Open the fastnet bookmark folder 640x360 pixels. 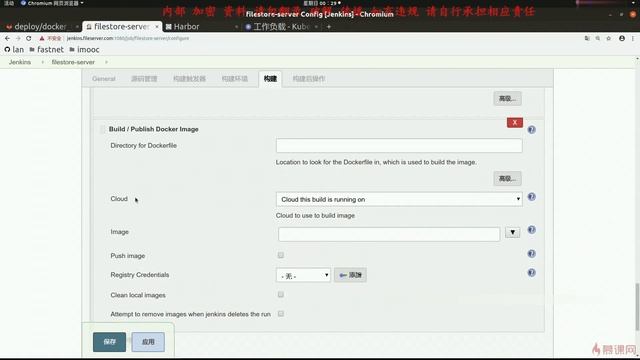coord(47,49)
